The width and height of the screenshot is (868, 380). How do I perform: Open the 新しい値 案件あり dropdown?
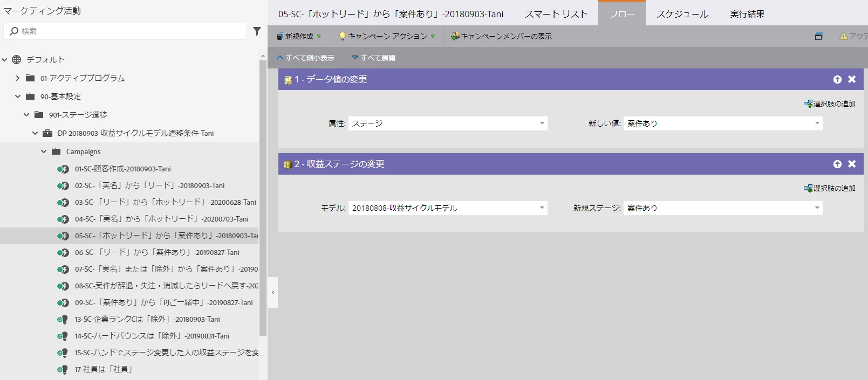tap(817, 123)
